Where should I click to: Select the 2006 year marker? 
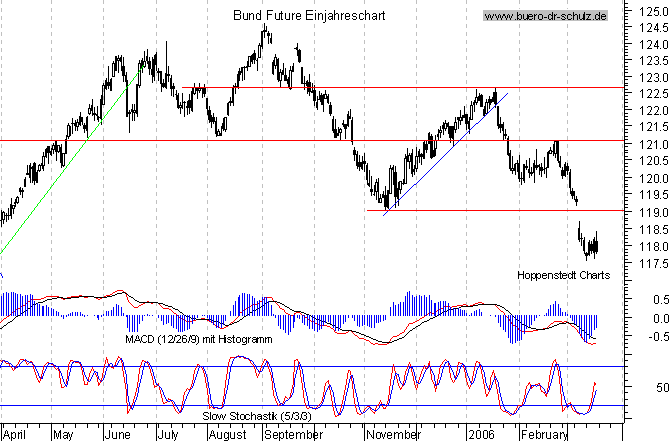coord(481,434)
